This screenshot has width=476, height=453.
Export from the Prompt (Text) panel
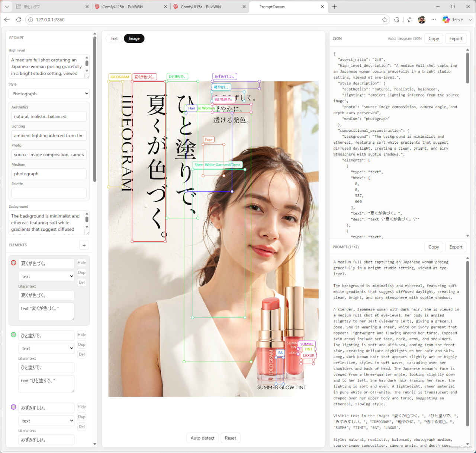point(456,247)
